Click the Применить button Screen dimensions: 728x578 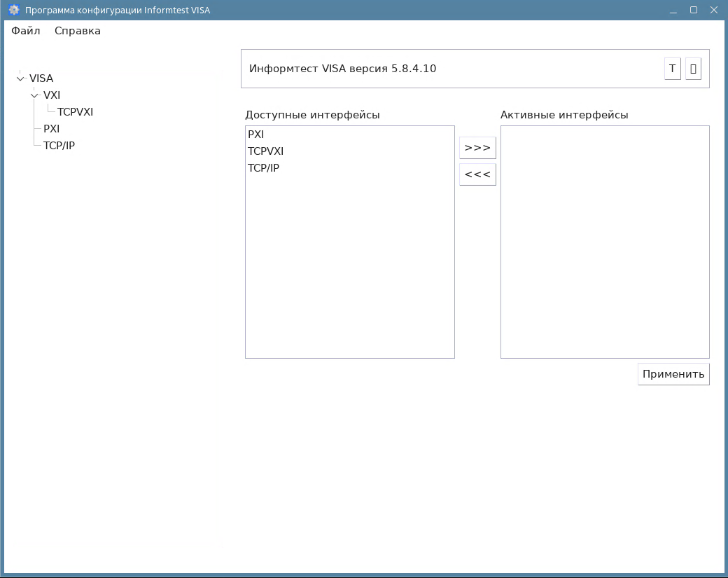[x=673, y=374]
